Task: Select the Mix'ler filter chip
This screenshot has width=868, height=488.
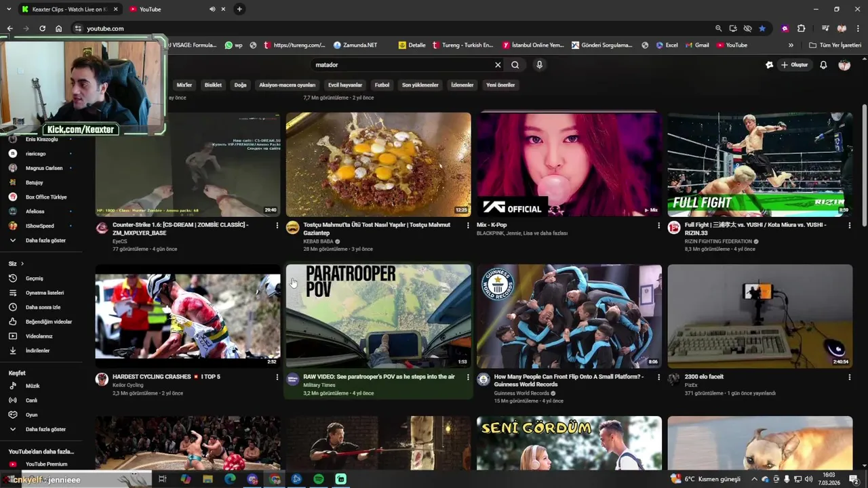Action: click(184, 85)
